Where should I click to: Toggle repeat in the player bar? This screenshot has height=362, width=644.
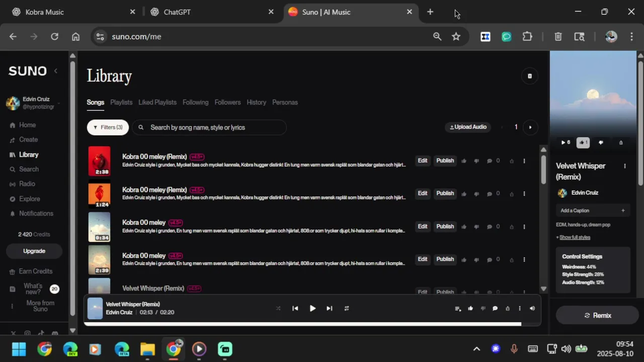click(347, 309)
